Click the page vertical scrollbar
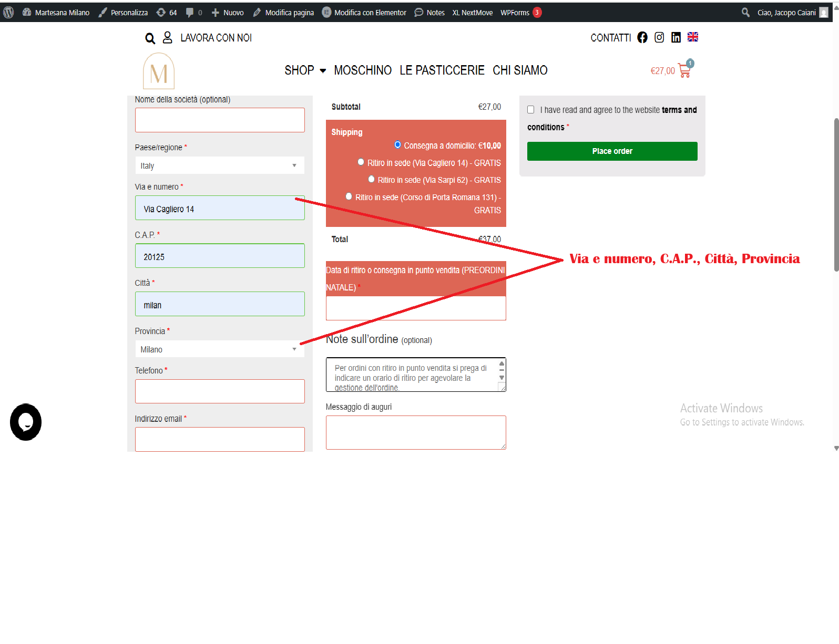Viewport: 839px width, 644px height. (x=836, y=195)
